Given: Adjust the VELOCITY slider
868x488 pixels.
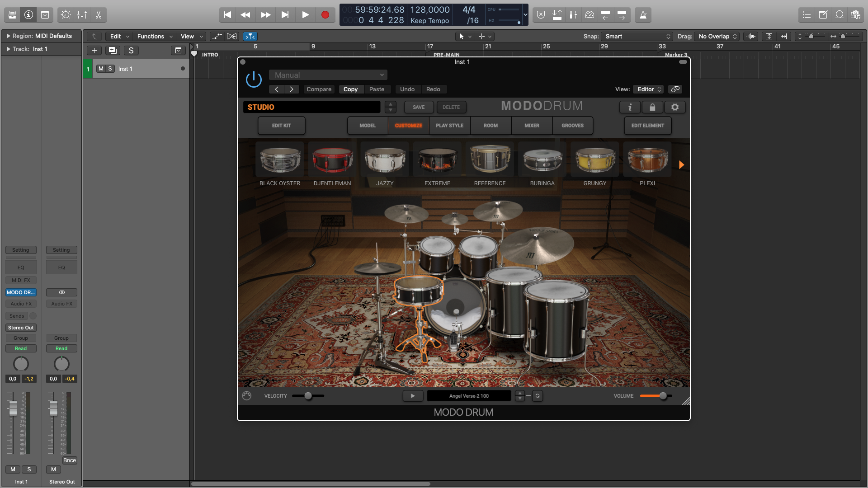Looking at the screenshot, I should pyautogui.click(x=308, y=396).
